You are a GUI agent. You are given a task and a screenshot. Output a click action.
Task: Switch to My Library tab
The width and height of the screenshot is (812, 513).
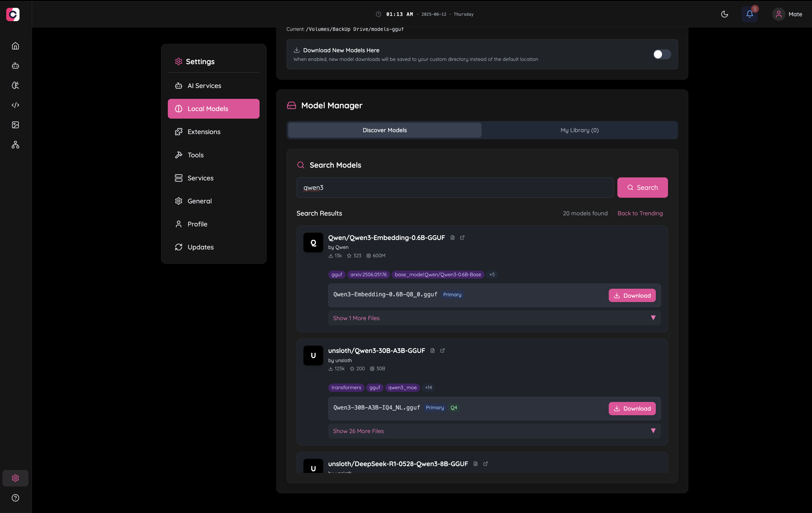coord(579,130)
